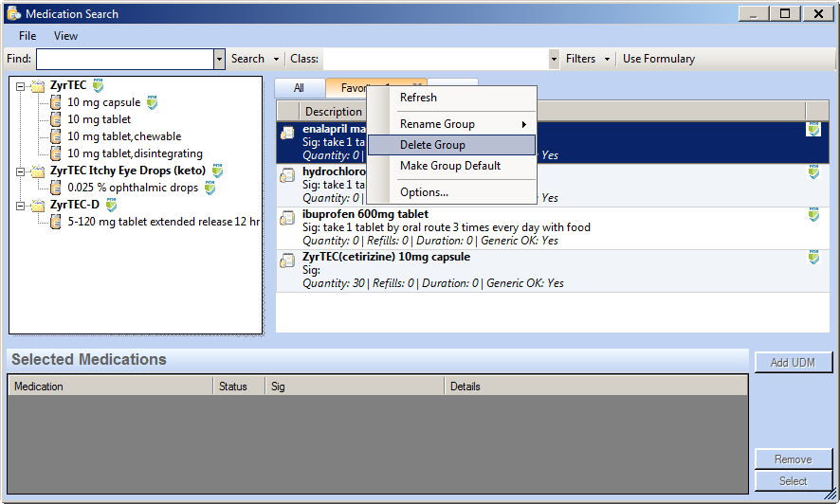The width and height of the screenshot is (840, 504).
Task: Click formulary shield on ZyrTEC(cetirizine) row
Action: [x=813, y=258]
